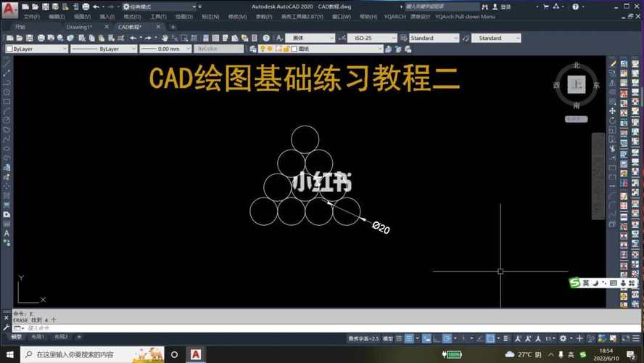Open the AutoCAD application menu logo

[10, 10]
